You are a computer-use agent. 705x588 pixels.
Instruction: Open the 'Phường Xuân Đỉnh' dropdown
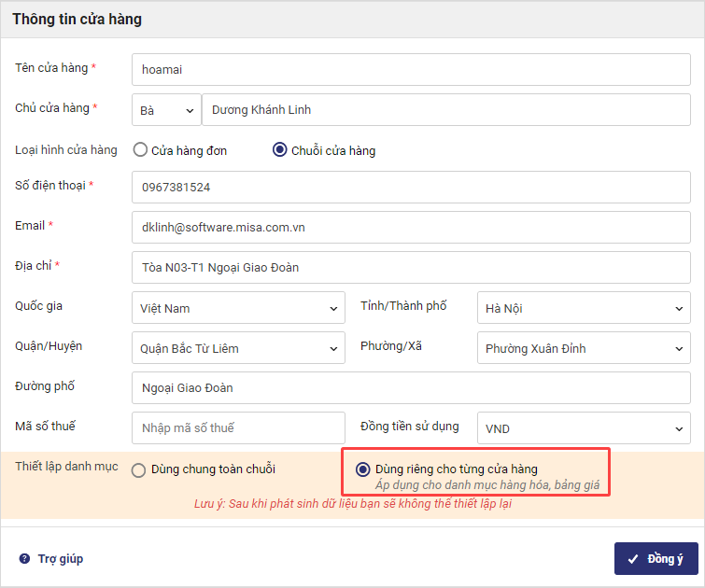pyautogui.click(x=584, y=348)
